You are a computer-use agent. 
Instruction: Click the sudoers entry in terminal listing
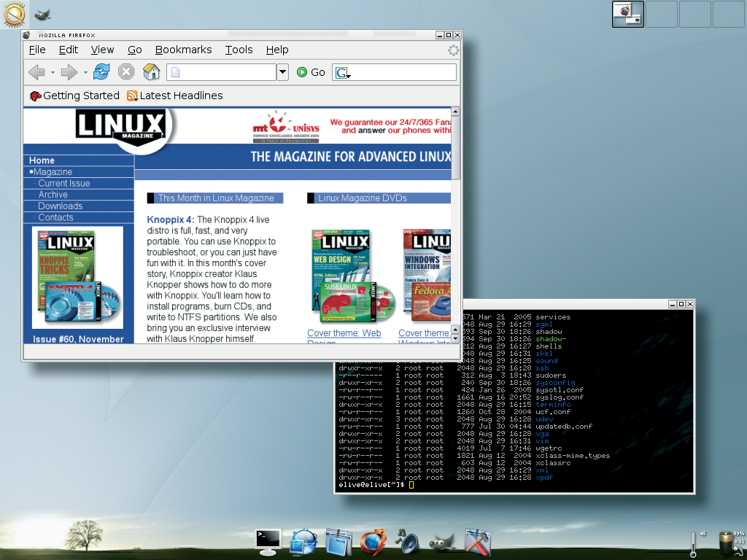tap(551, 376)
